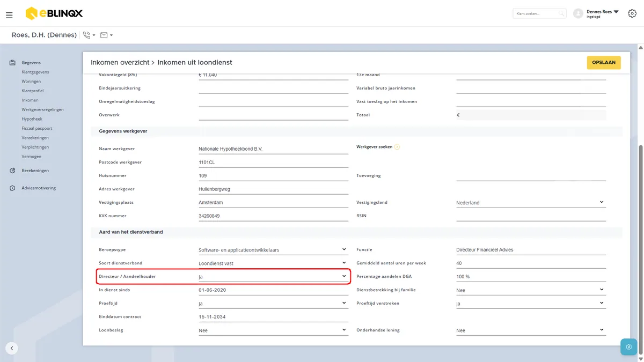644x362 pixels.
Task: Click the Percentage aandelen DGA field
Action: click(531, 277)
